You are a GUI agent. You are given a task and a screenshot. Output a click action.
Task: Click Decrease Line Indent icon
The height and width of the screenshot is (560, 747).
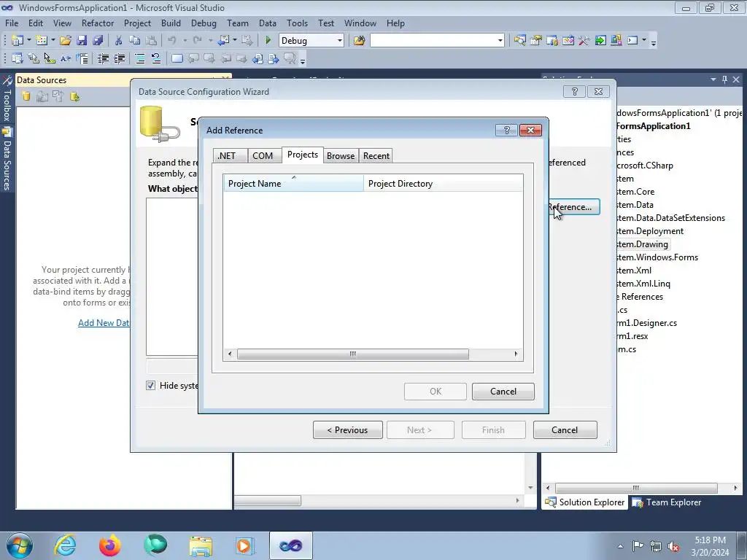click(104, 58)
